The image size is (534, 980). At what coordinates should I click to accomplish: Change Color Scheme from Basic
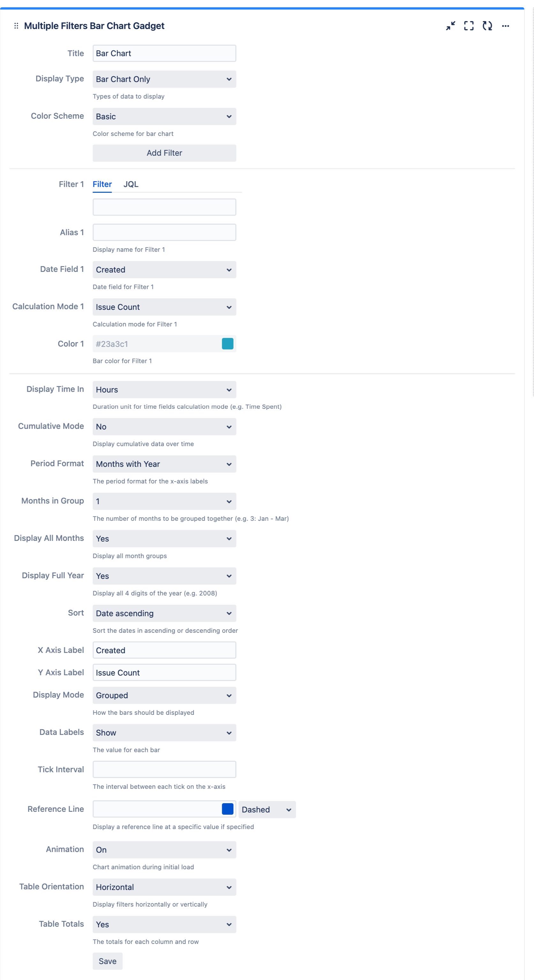[164, 116]
